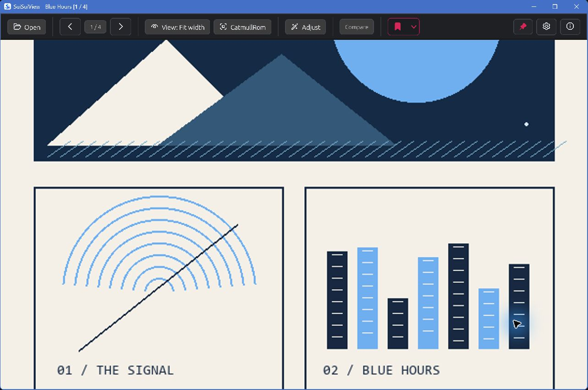This screenshot has width=588, height=390.
Task: Toggle the red bookmark icon
Action: point(398,27)
